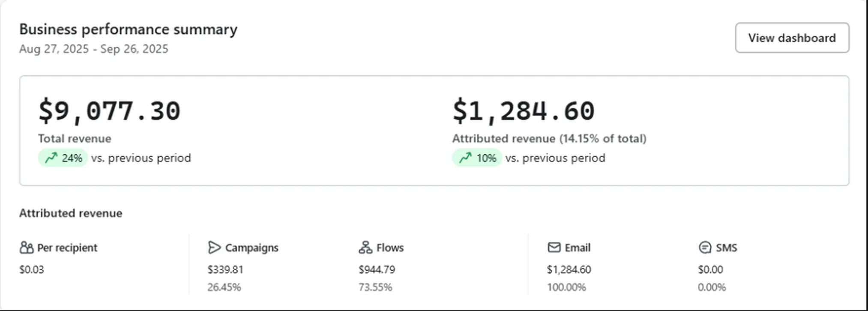This screenshot has height=311, width=868.
Task: Click the $944.79 flows value
Action: tap(377, 269)
